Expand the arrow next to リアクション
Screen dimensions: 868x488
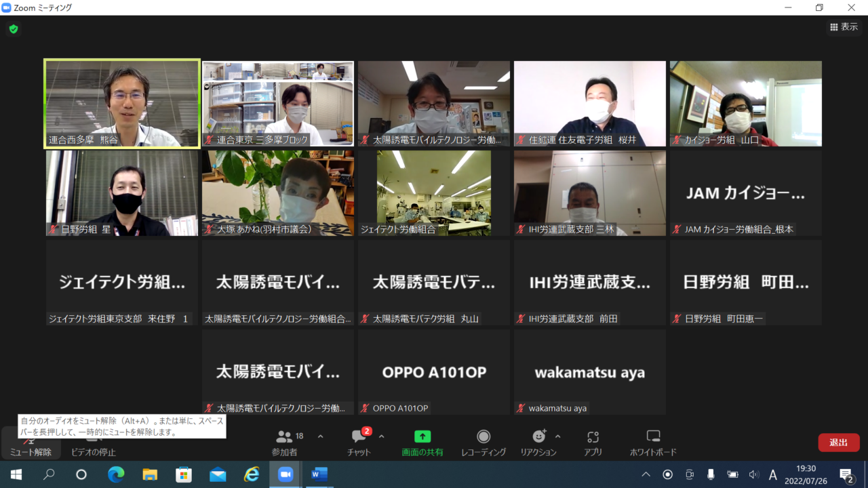557,436
